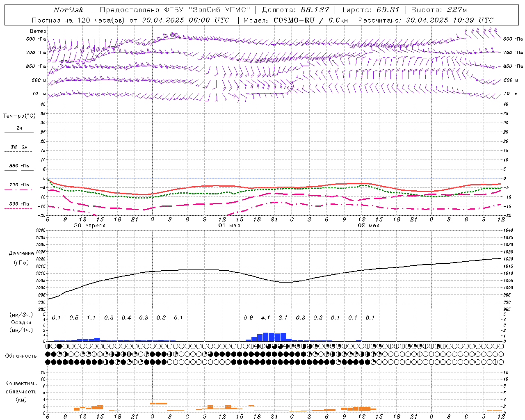Select 'Прогноз на 120 часа(ов)' forecast text
The image size is (525, 420).
(x=79, y=20)
